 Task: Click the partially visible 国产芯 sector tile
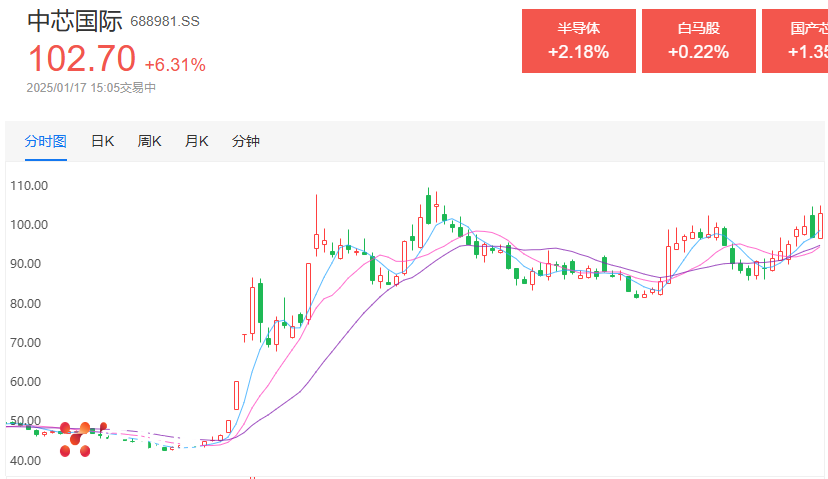click(795, 41)
